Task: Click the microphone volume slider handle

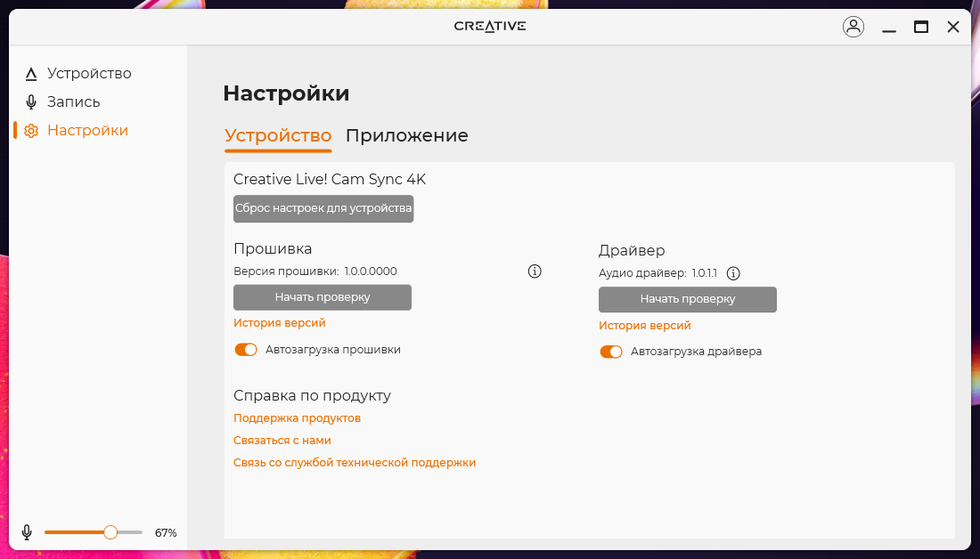Action: point(110,532)
